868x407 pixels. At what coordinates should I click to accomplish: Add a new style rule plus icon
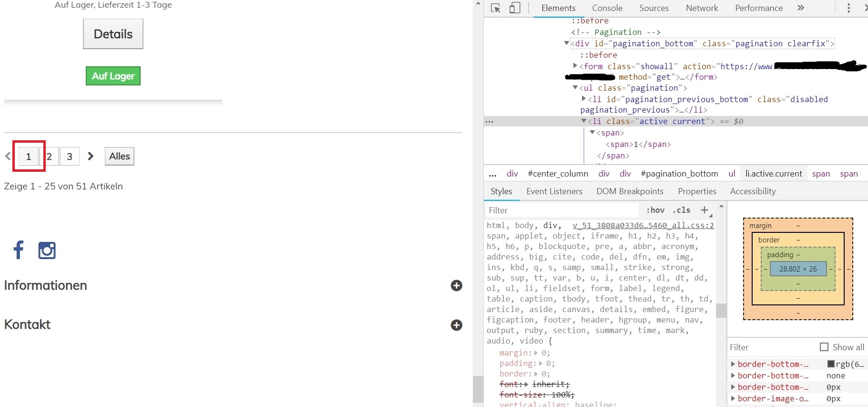coord(705,210)
